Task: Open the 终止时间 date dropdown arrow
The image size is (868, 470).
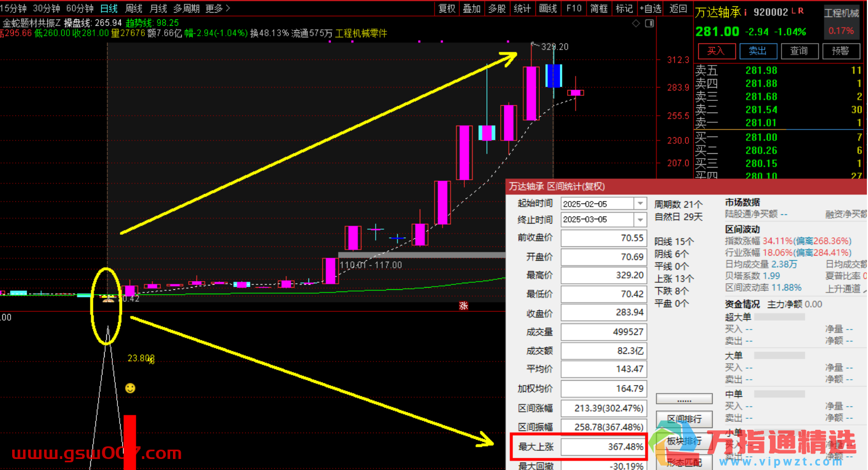Action: click(x=640, y=220)
